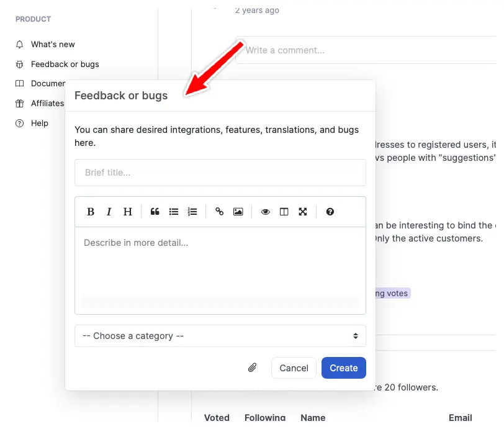Add a numbered list
504x429 pixels.
192,212
